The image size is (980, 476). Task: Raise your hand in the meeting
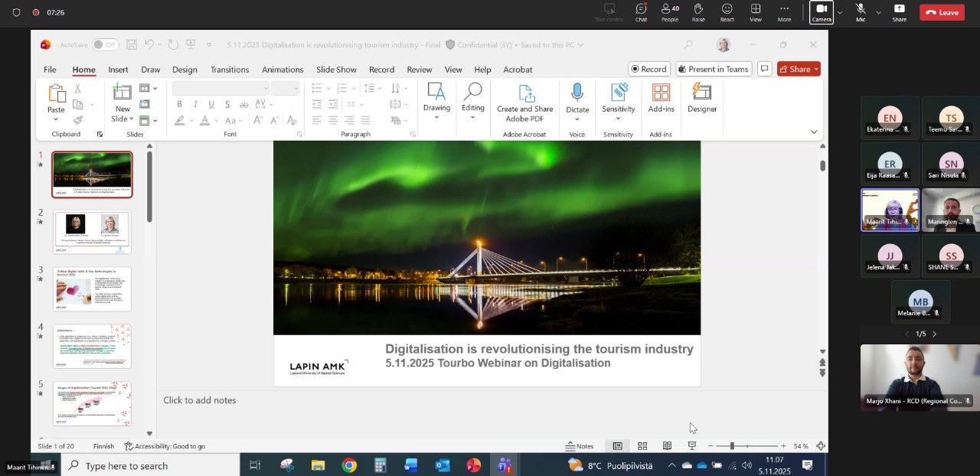698,11
